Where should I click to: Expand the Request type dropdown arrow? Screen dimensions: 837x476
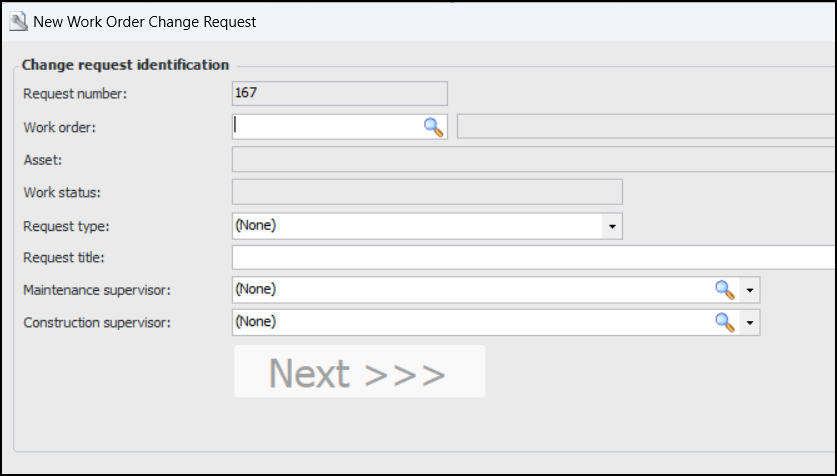612,226
